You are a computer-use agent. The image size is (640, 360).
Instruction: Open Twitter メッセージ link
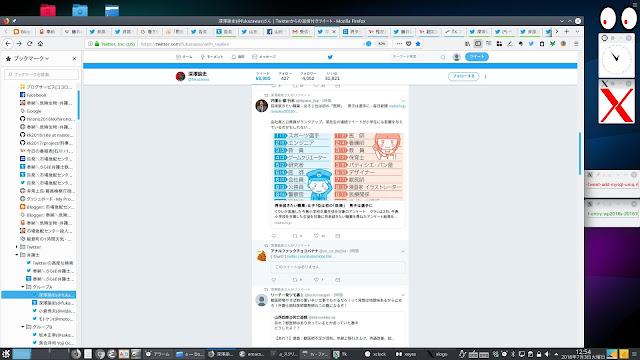pos(264,57)
